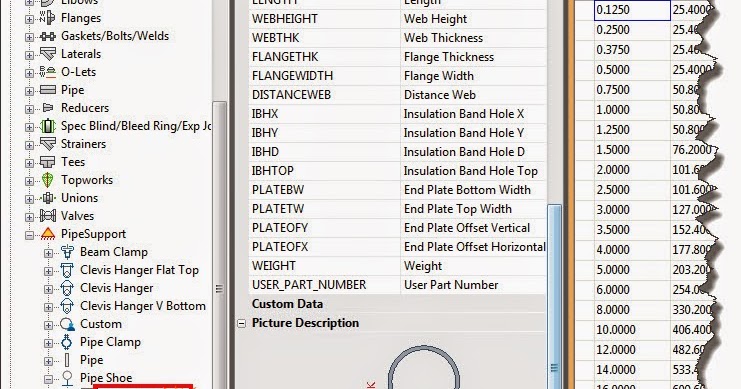Click the property grid vertical scrollbar
Screen dimensions: 741x389
point(555,296)
